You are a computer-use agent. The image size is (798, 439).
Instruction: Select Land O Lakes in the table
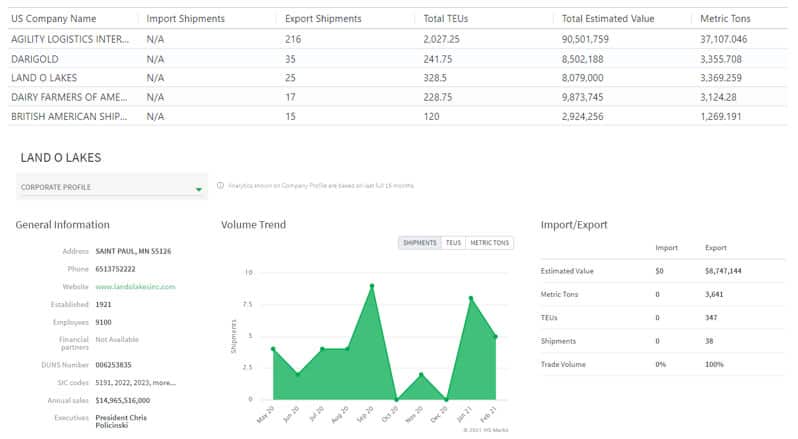tap(44, 77)
